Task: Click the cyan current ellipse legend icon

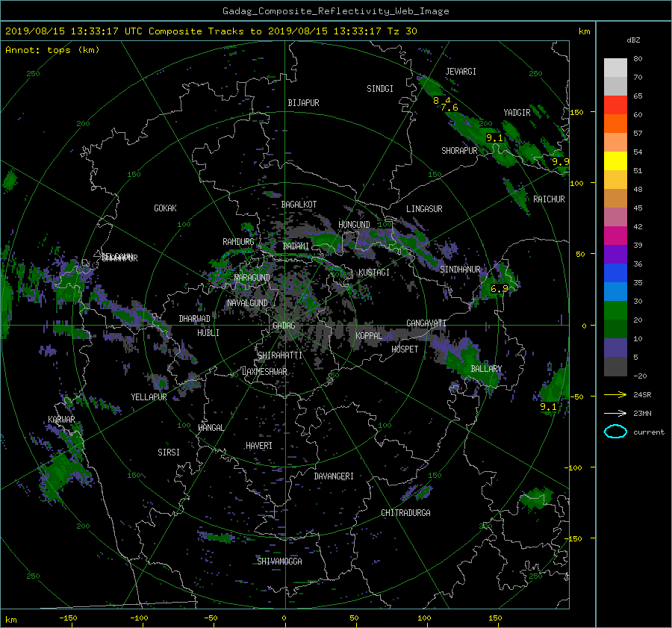Action: tap(615, 432)
